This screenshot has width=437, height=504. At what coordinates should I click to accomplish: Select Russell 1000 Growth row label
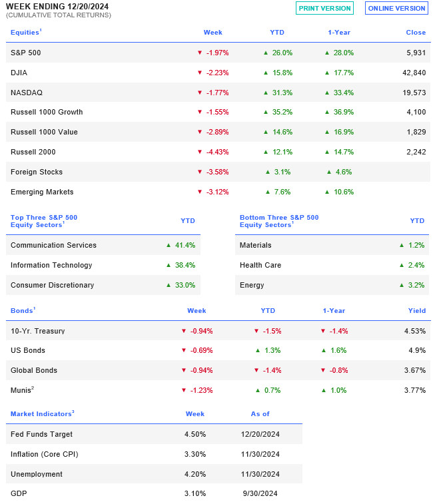(47, 112)
